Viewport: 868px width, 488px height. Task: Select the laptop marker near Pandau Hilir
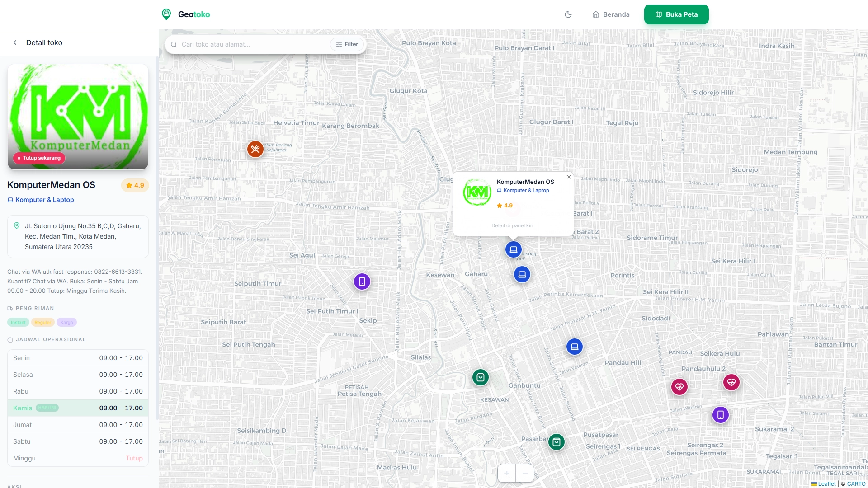click(x=575, y=347)
